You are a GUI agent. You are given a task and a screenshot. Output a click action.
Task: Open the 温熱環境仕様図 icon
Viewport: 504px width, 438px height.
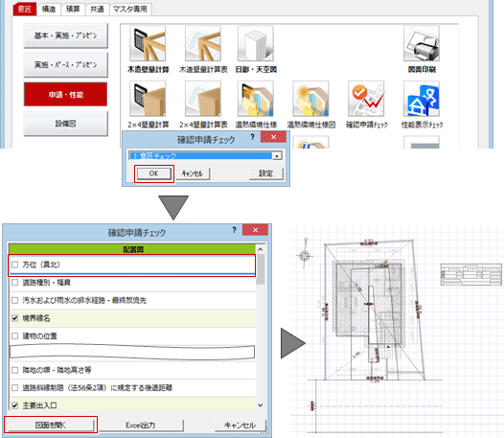click(310, 99)
